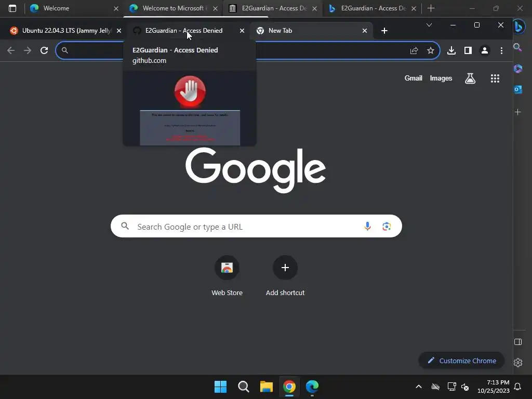Click the E2Guardian tab preview thumbnail
Screen dimensions: 532x399
click(190, 108)
